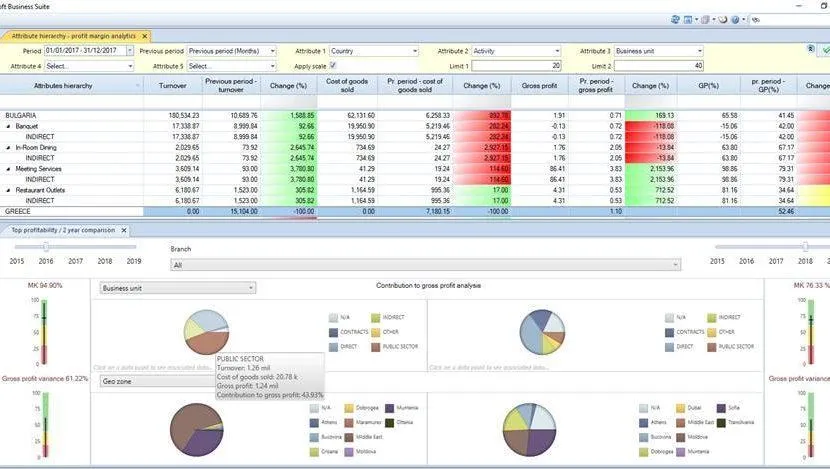The image size is (830, 469).
Task: Sort by Previous period turnover column header
Action: coord(231,85)
